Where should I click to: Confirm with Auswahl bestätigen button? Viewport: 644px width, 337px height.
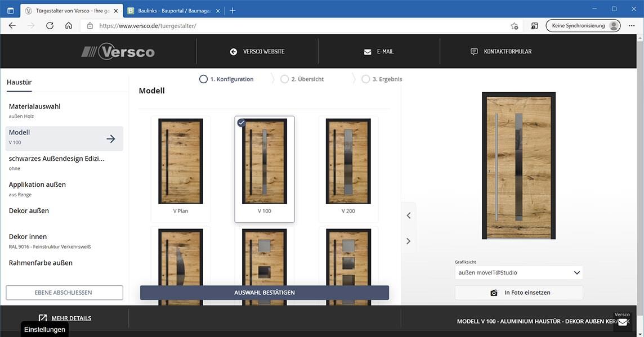coord(265,293)
